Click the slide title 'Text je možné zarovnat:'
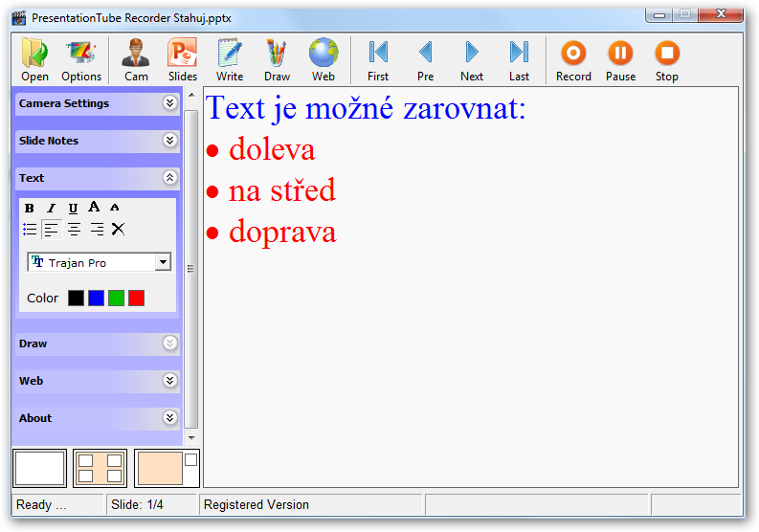Image resolution: width=759 pixels, height=532 pixels. [x=366, y=108]
